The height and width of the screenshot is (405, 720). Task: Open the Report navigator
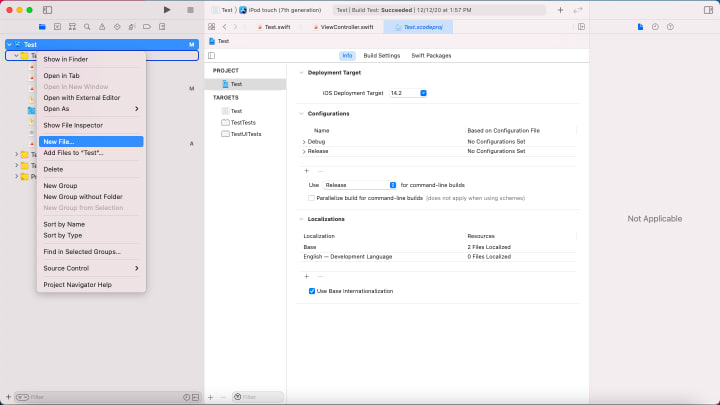[162, 27]
